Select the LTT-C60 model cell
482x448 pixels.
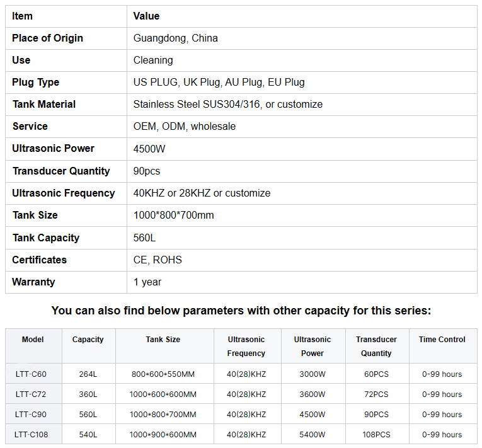point(31,374)
